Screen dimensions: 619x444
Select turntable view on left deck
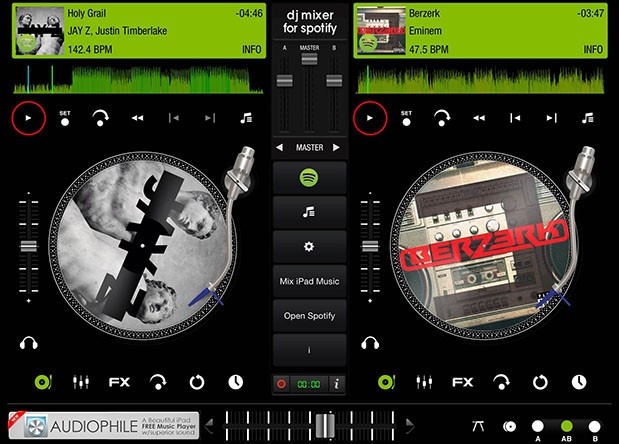[43, 382]
